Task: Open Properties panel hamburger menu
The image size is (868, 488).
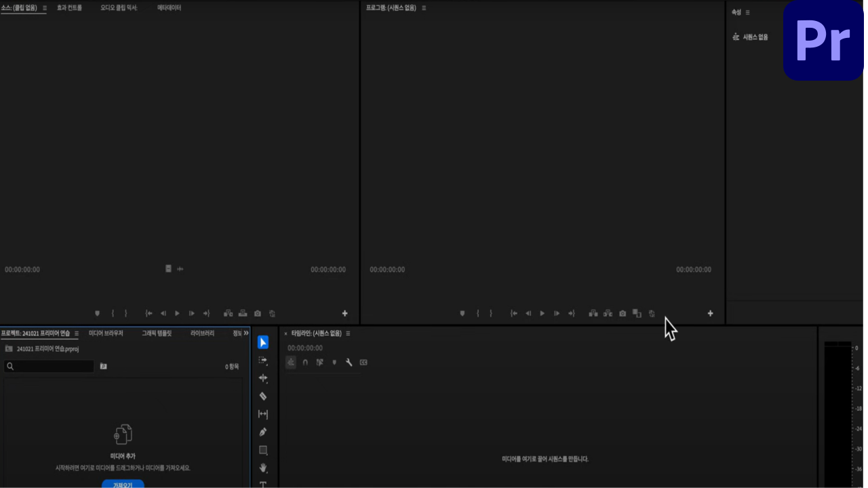Action: (x=748, y=12)
